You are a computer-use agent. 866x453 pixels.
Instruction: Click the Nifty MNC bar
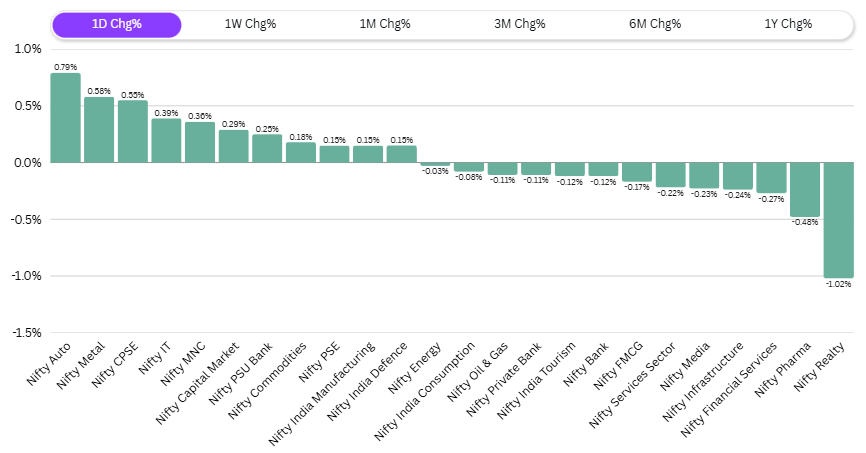click(200, 142)
